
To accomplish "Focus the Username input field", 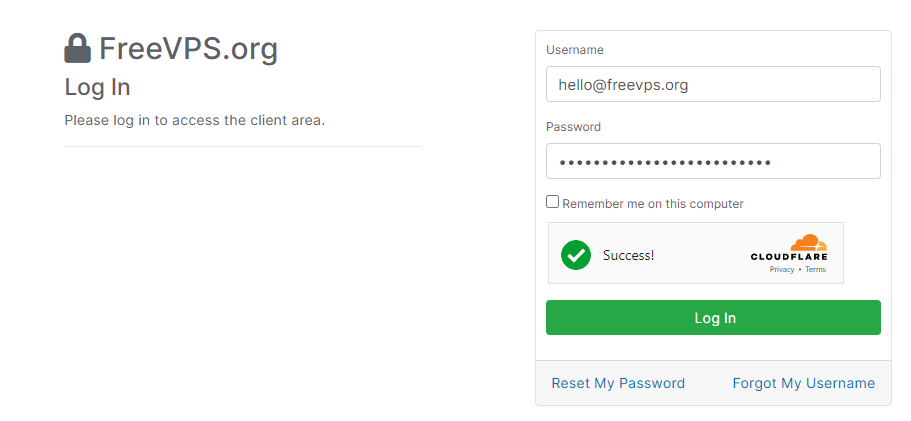I will pos(713,85).
